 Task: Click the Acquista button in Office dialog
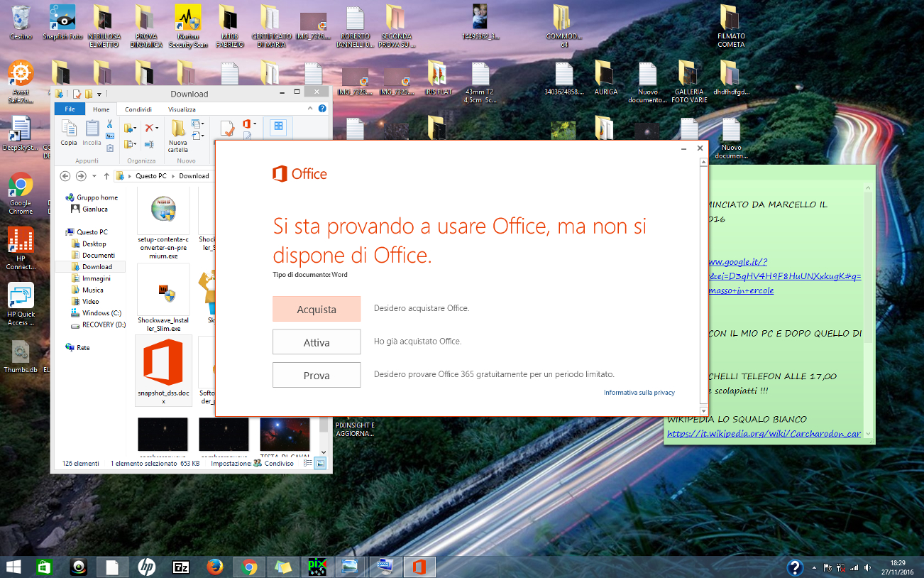coord(317,310)
